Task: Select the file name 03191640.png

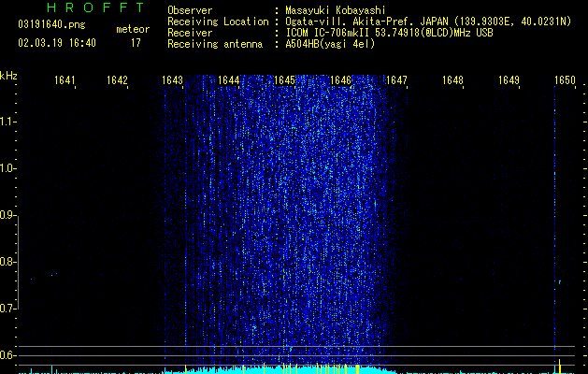Action: 51,24
